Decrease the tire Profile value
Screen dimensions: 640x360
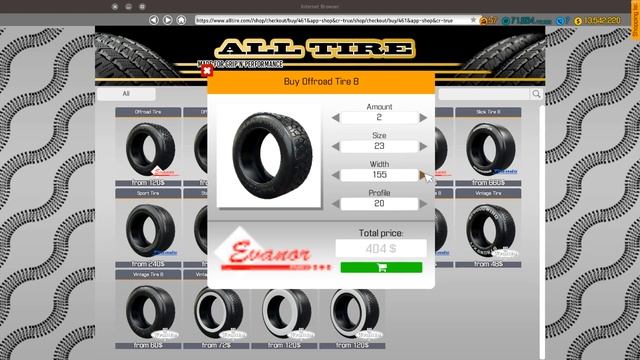[336, 204]
